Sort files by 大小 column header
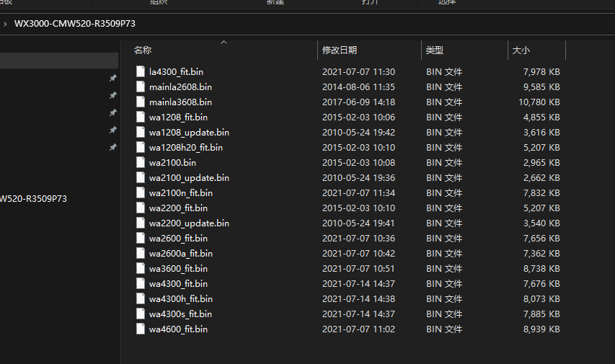This screenshot has height=364, width=615. 521,50
